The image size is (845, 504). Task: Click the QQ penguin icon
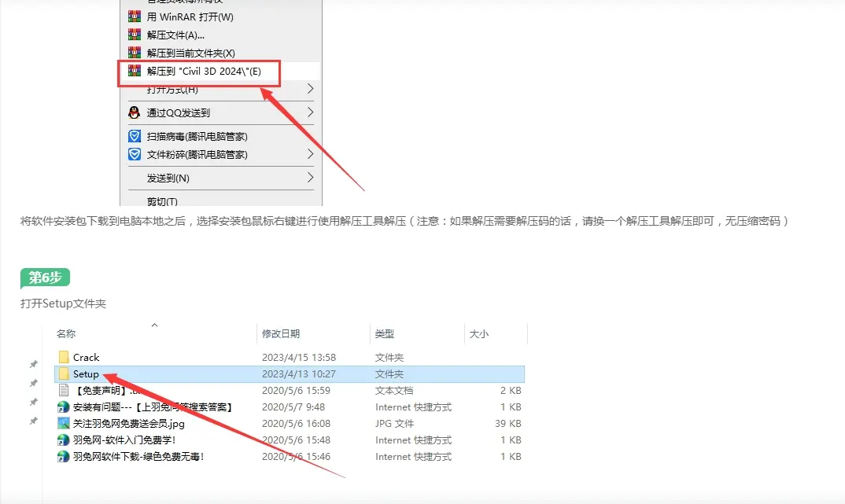(135, 112)
